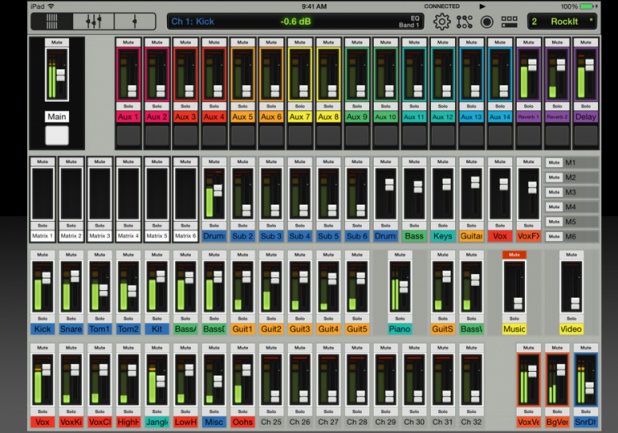Image resolution: width=618 pixels, height=433 pixels.
Task: Select the Guit3 channel label
Action: point(300,329)
